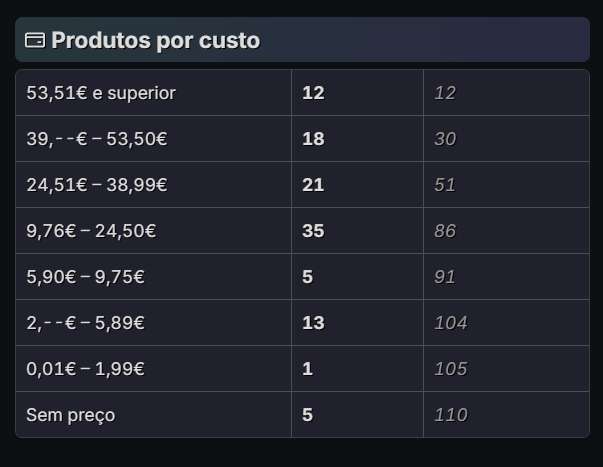Click product count 35
603x467 pixels.
pos(313,231)
